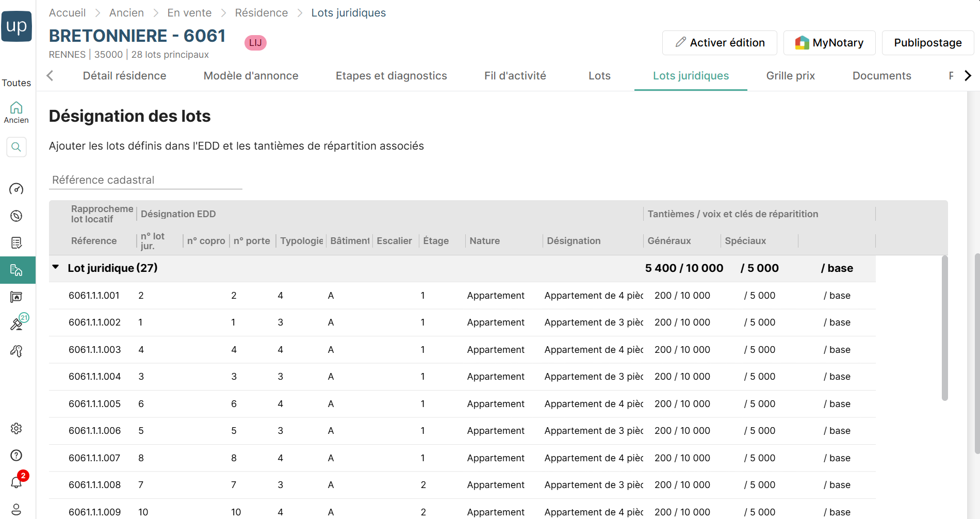Open the Fil d'activité tab
This screenshot has height=519, width=980.
point(515,76)
